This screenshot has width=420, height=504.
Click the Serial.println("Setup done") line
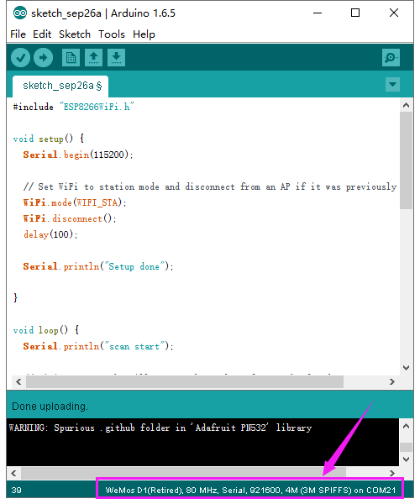pos(98,266)
